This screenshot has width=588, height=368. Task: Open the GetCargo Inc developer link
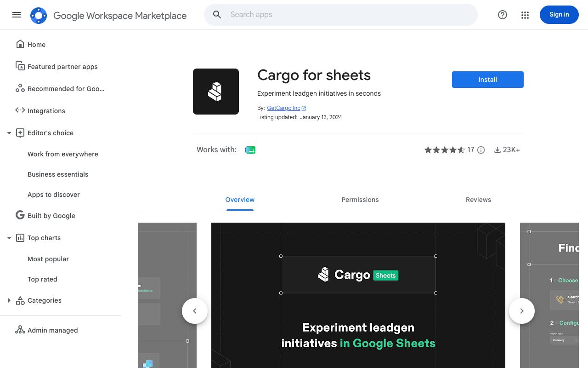coord(283,108)
